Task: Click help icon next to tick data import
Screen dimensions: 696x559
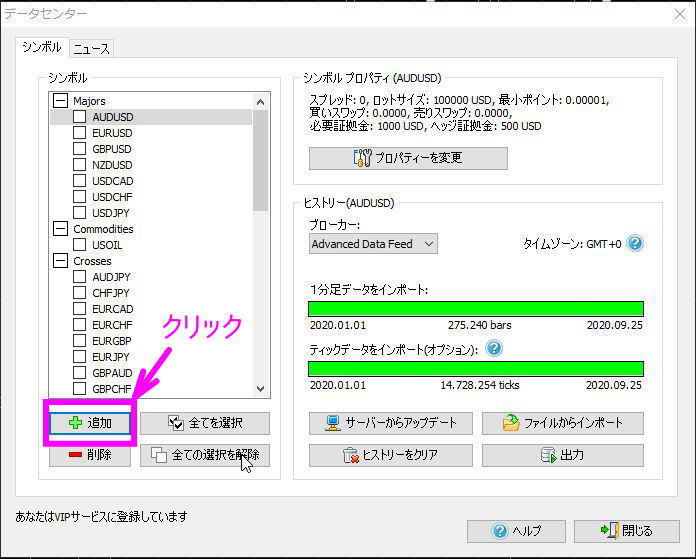Action: (x=494, y=349)
